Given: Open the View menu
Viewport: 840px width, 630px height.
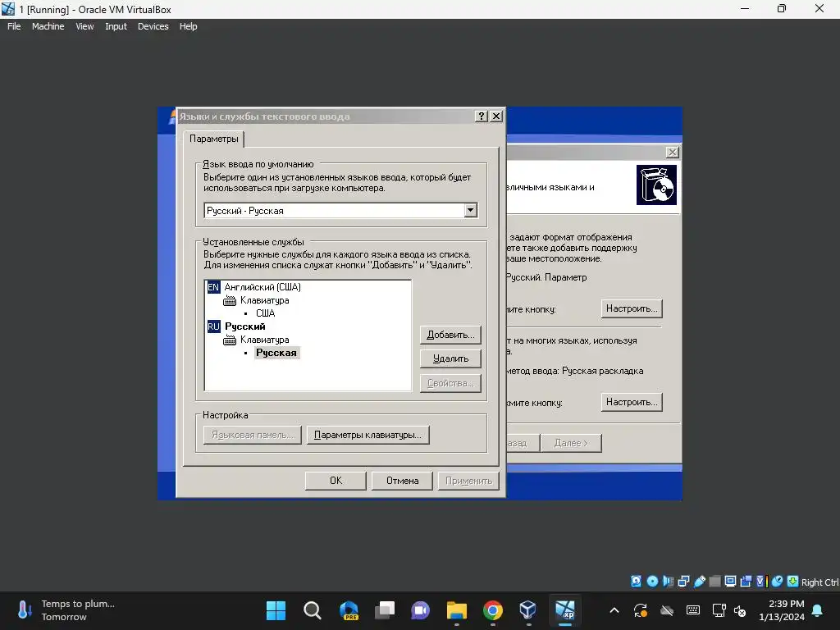Looking at the screenshot, I should (84, 26).
